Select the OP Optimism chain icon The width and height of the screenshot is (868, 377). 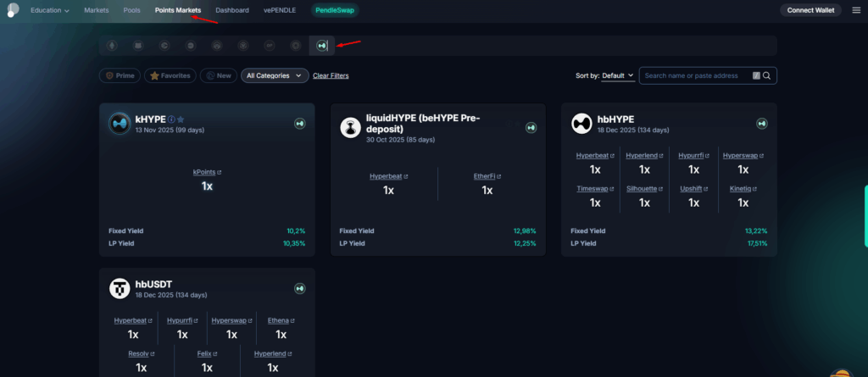(270, 46)
